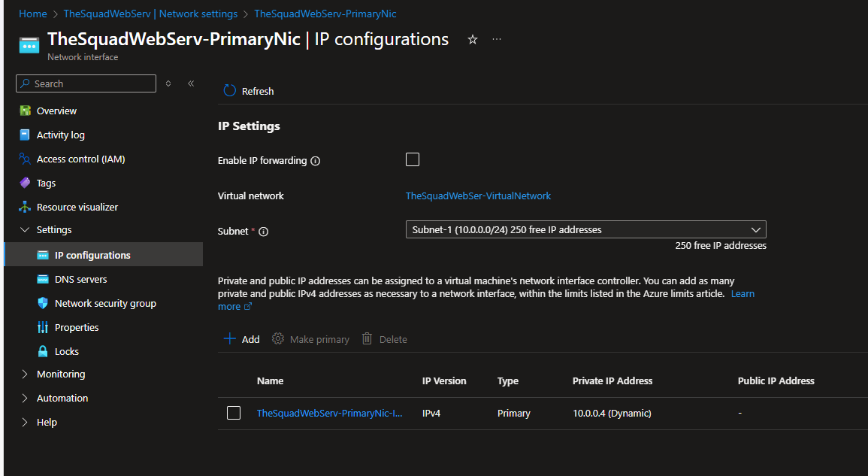868x476 pixels.
Task: Click the plus icon for Add
Action: (229, 338)
